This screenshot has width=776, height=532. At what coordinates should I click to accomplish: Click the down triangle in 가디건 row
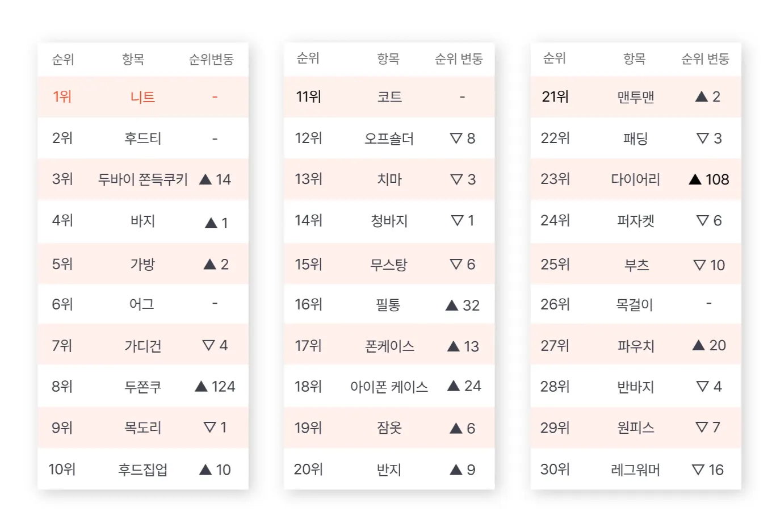208,345
